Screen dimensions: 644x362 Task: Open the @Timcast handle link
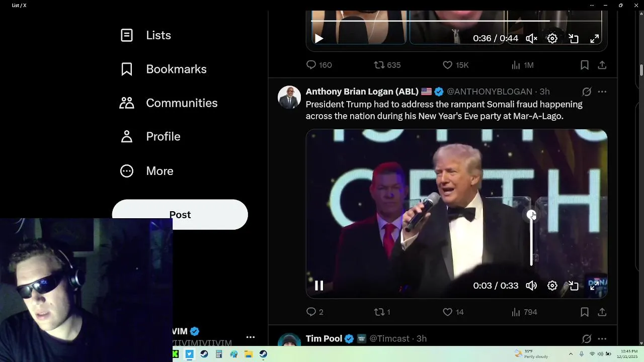(389, 339)
